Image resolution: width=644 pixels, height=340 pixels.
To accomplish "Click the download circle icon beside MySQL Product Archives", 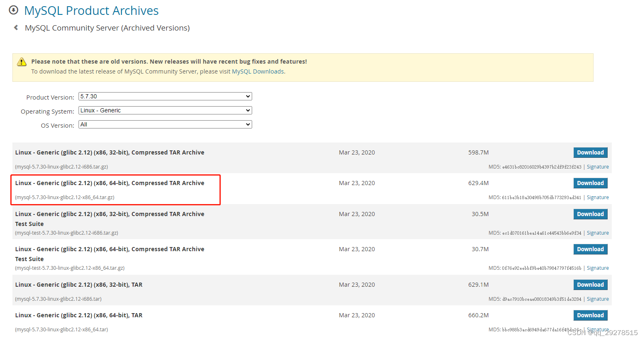I will (x=14, y=10).
